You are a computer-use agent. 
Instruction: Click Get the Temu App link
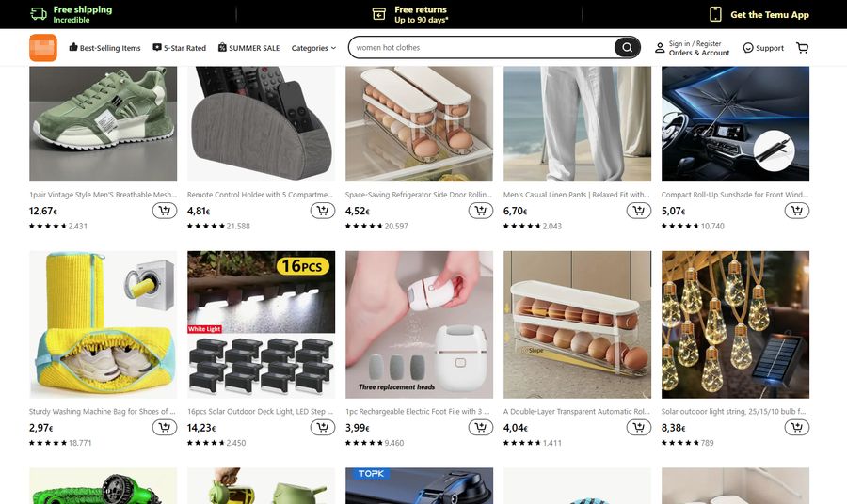[759, 14]
